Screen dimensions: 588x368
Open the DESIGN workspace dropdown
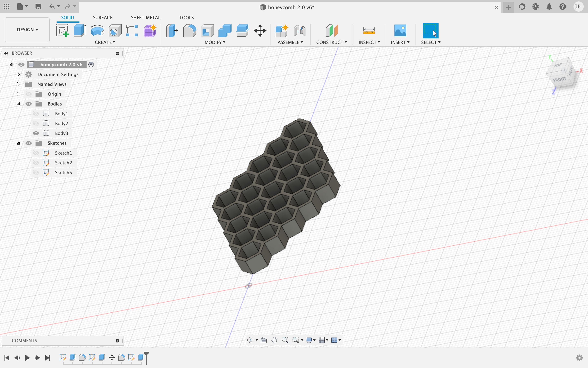[27, 30]
